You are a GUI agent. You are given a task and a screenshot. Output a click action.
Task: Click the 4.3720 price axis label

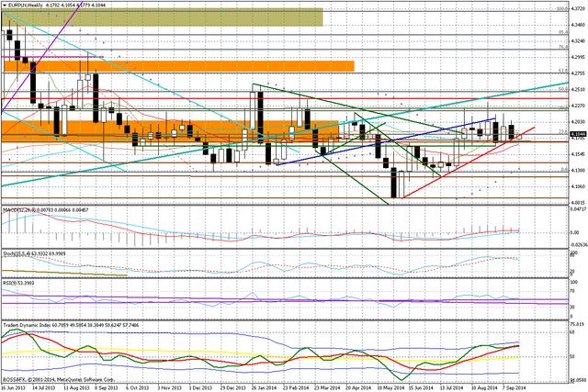[x=577, y=8]
